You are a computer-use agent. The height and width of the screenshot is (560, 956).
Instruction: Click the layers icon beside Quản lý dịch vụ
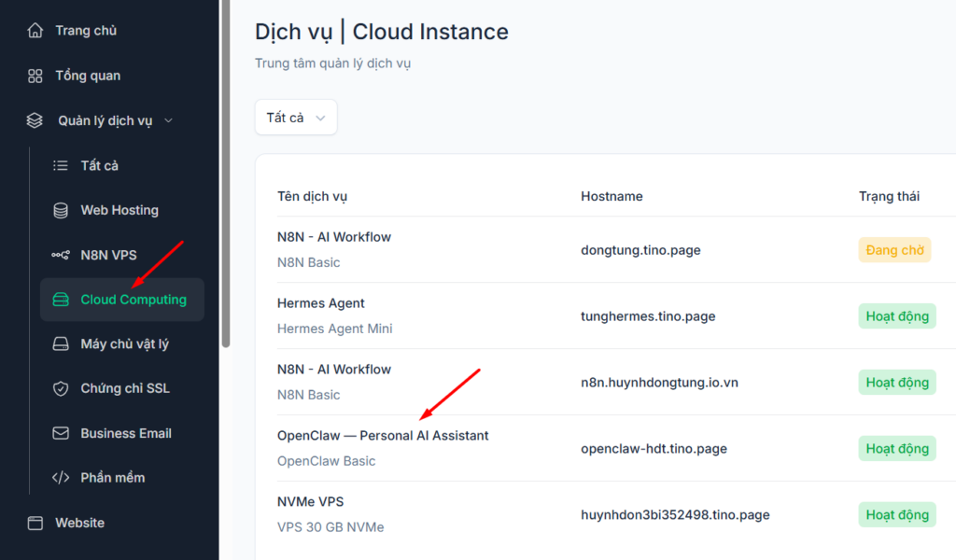[35, 120]
